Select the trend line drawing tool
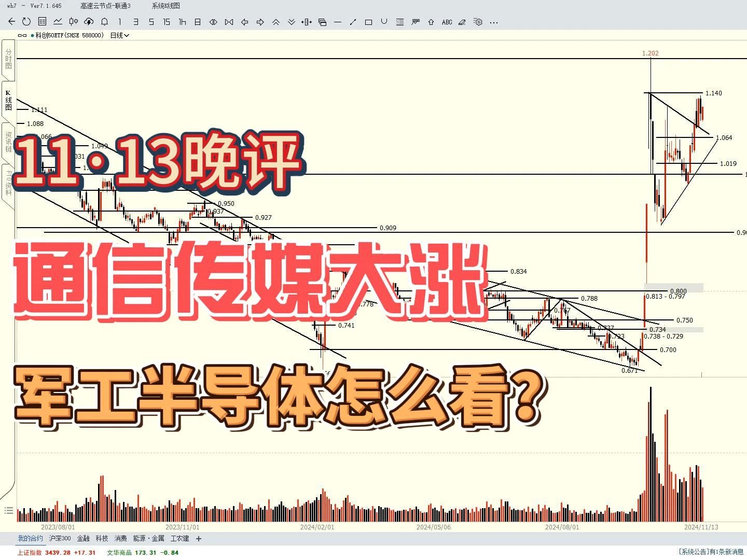This screenshot has width=747, height=560. [x=353, y=22]
